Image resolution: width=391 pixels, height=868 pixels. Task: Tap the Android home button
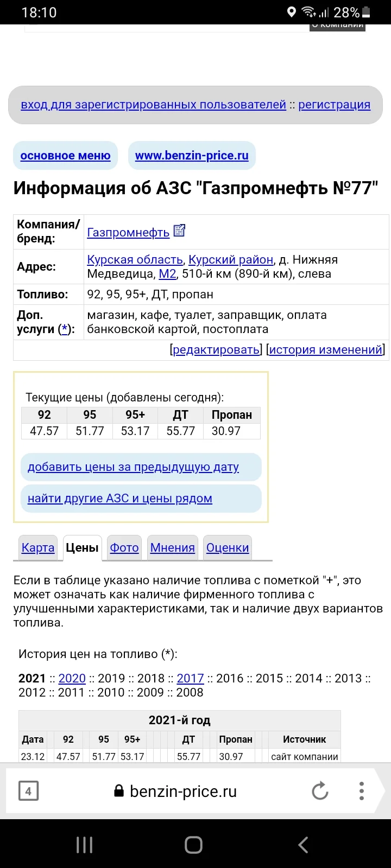(x=194, y=844)
